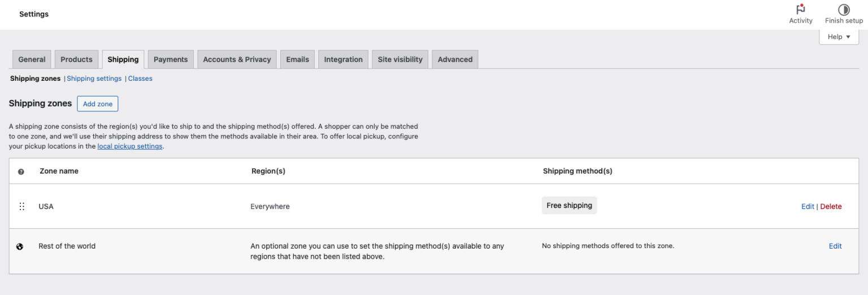Click the help question mark icon in table header

point(21,172)
